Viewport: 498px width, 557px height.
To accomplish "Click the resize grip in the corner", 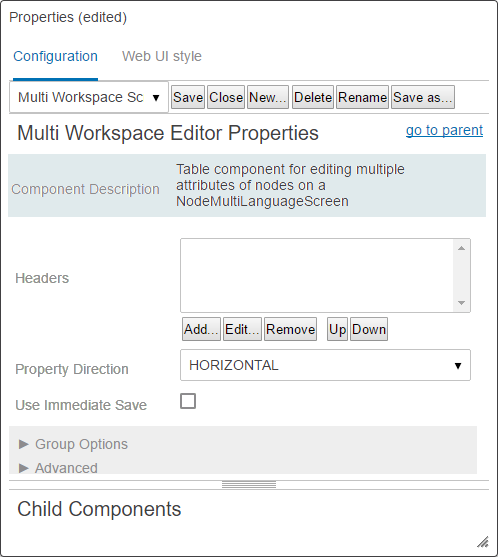I will tap(482, 542).
